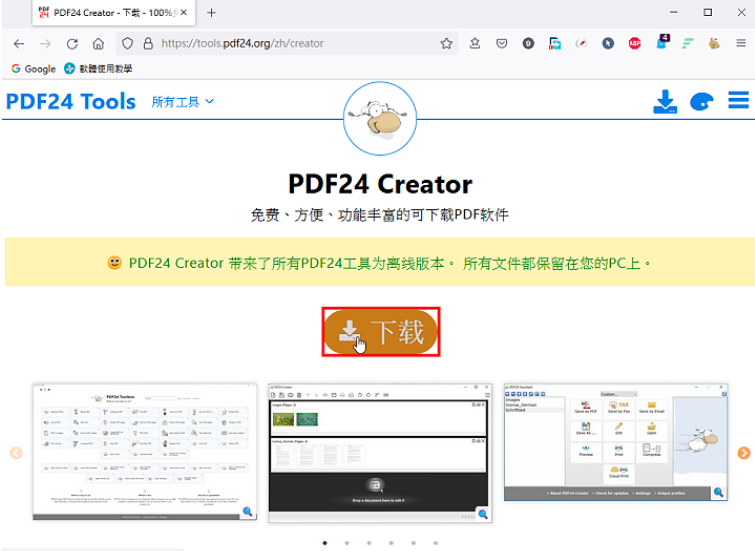Open the 軟體使用教學 bookmark
Image resolution: width=755 pixels, height=551 pixels.
[x=99, y=69]
